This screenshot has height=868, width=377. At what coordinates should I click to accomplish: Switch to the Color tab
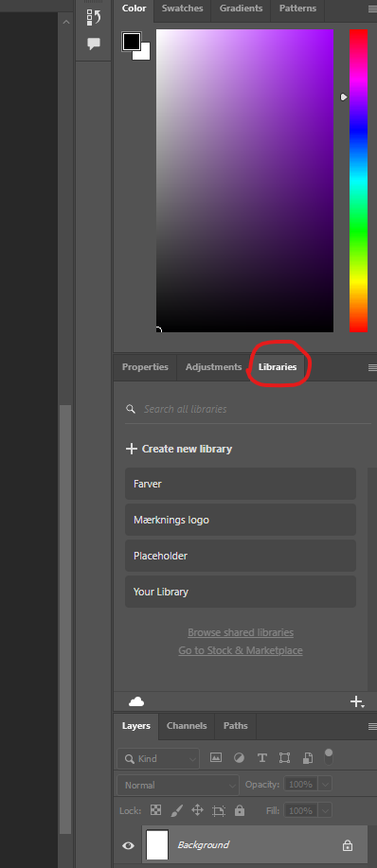(134, 9)
